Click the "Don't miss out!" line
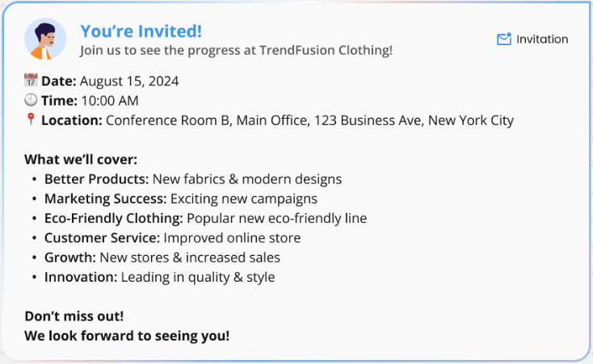The height and width of the screenshot is (364, 593). [74, 316]
